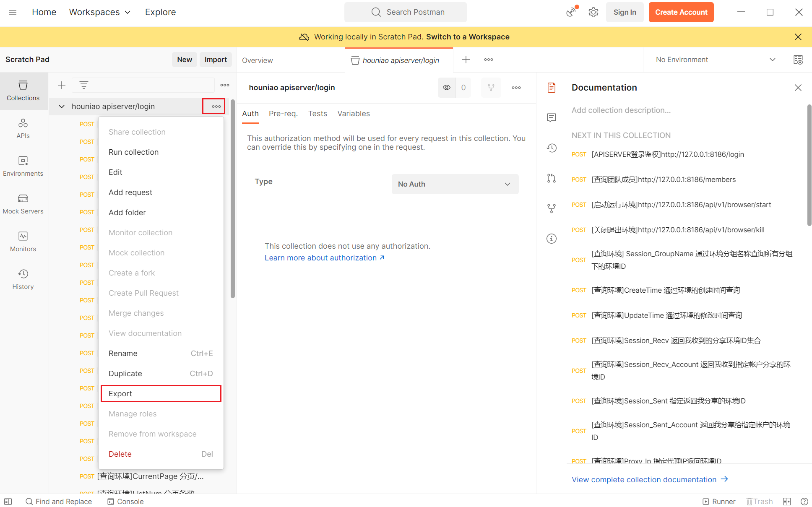
Task: Collapse the houniao apiserver/login collection
Action: 62,107
